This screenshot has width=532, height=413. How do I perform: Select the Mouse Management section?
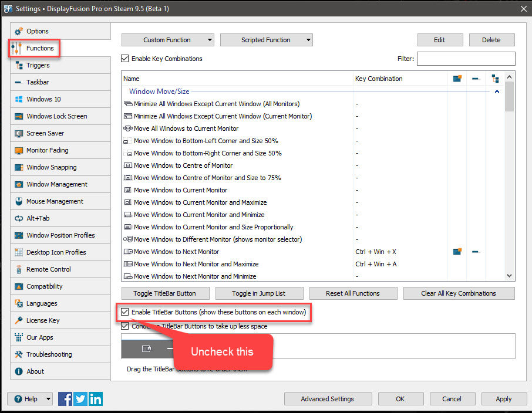55,201
